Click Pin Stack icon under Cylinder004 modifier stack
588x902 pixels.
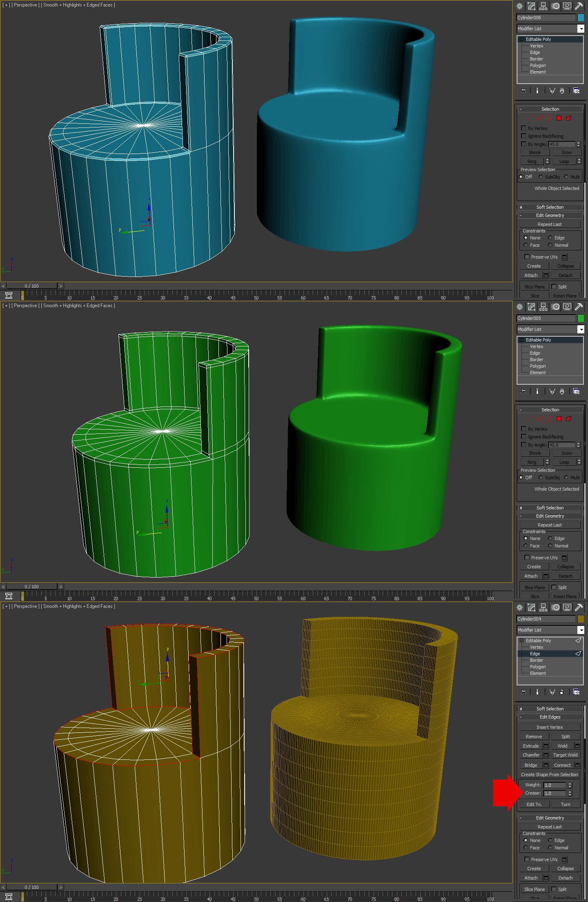523,692
